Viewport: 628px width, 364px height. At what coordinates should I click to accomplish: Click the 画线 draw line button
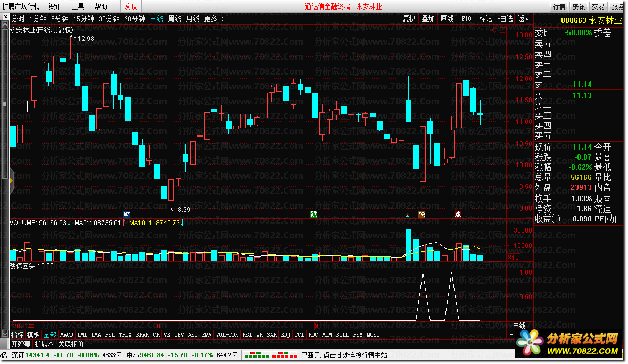[448, 19]
